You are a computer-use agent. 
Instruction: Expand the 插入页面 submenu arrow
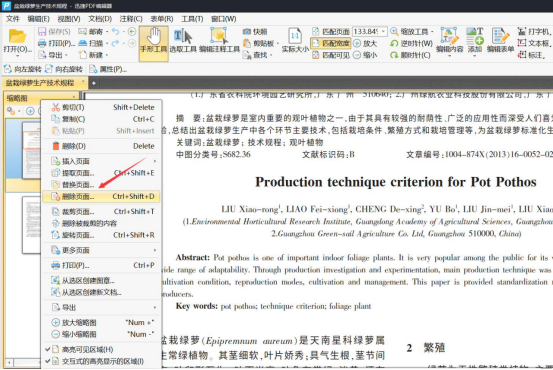pyautogui.click(x=154, y=161)
